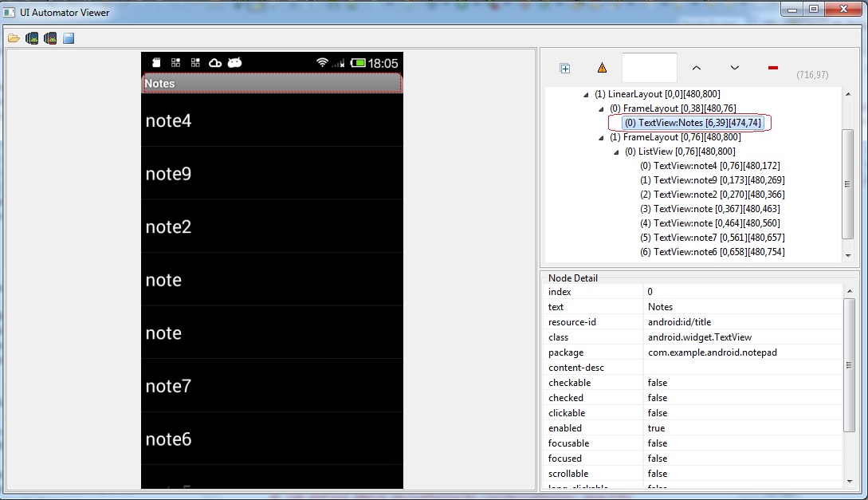Click the search text field above the tree
Image resolution: width=868 pixels, height=500 pixels.
(x=649, y=68)
